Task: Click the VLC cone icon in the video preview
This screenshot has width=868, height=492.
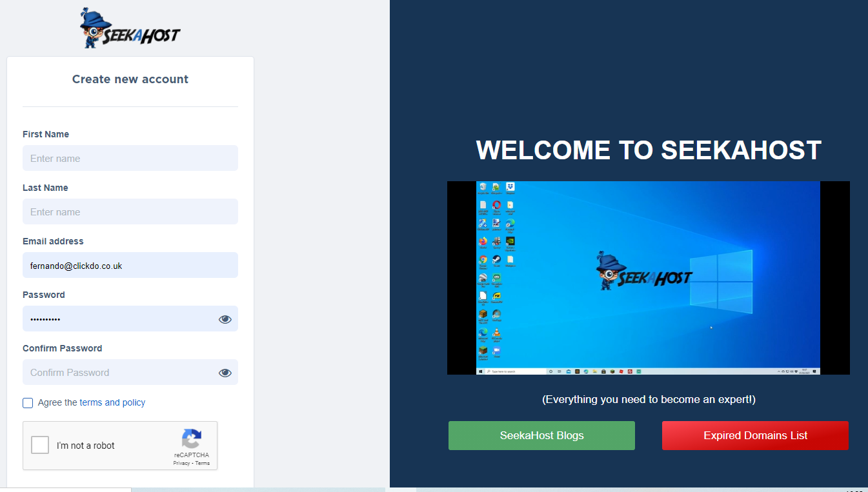Action: point(496,333)
